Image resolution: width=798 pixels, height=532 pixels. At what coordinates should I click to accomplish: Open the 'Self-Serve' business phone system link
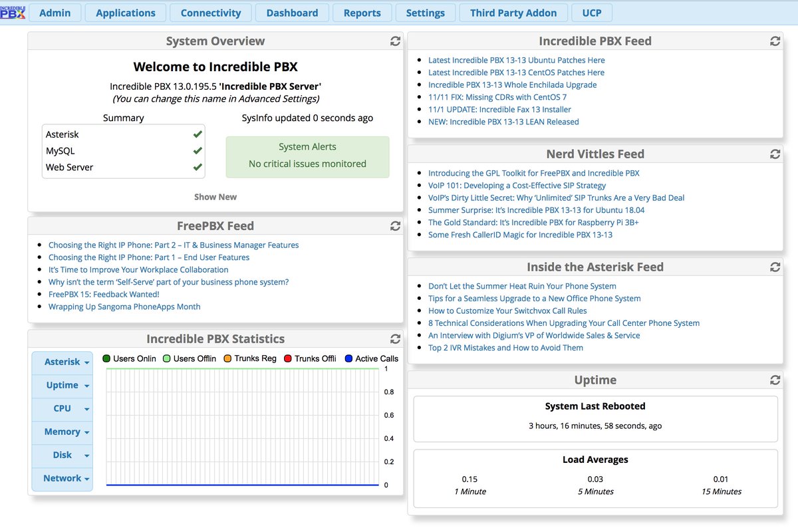(169, 282)
